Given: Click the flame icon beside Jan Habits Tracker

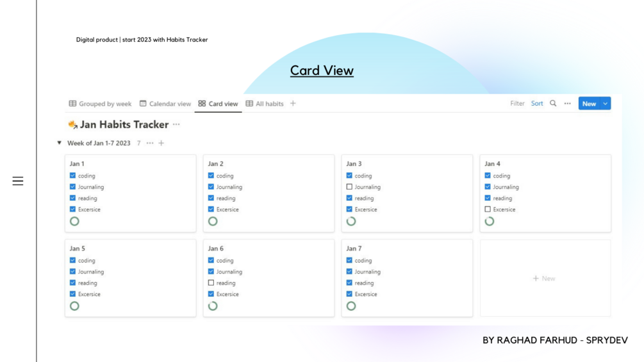Looking at the screenshot, I should (x=72, y=124).
